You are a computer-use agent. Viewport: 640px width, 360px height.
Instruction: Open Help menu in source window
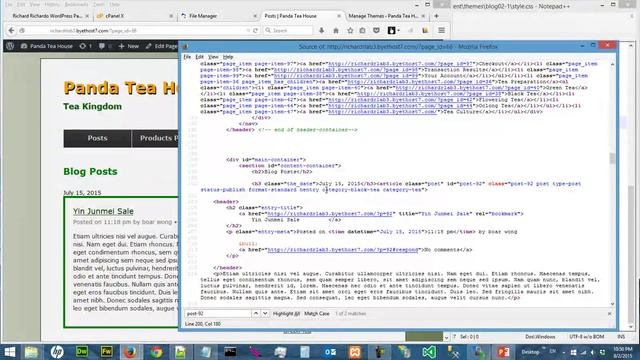tap(228, 57)
